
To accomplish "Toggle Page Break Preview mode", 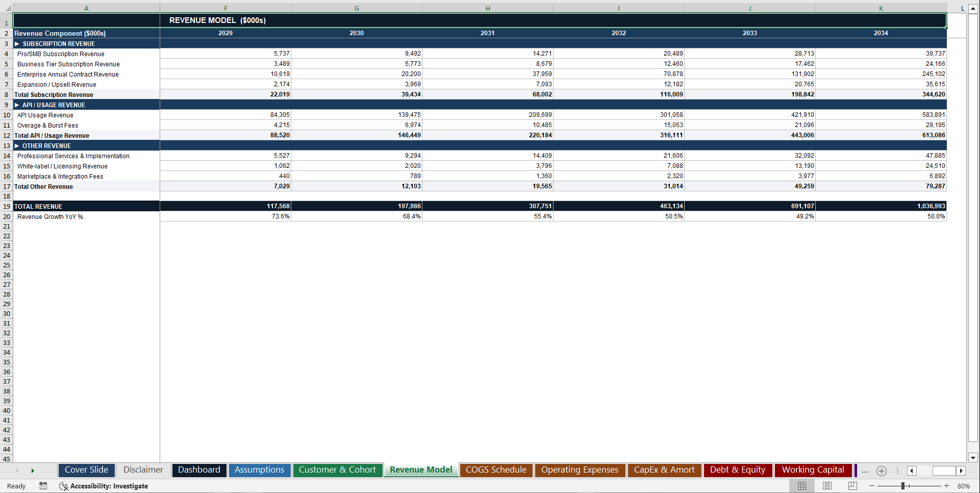I will pyautogui.click(x=851, y=486).
